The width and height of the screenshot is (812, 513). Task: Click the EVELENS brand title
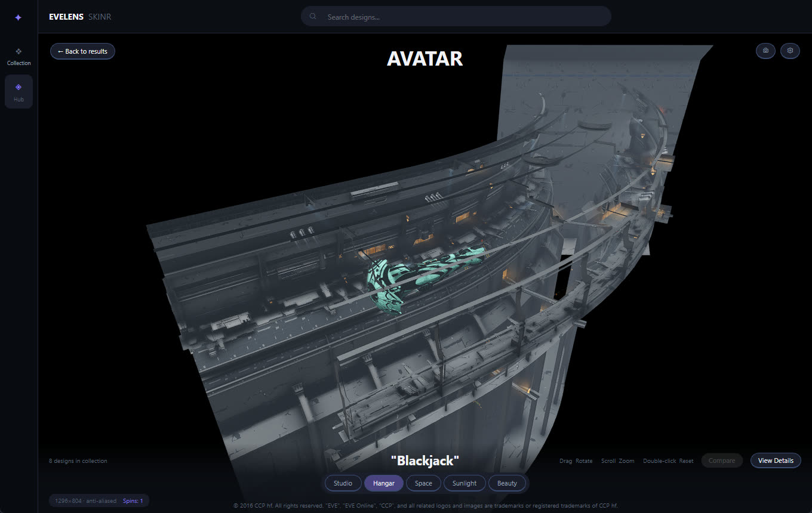click(66, 17)
